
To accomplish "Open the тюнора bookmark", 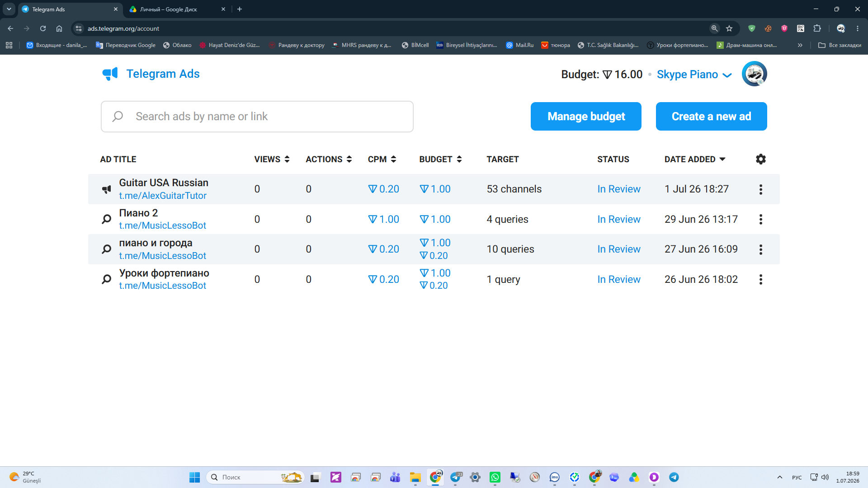I will (556, 45).
